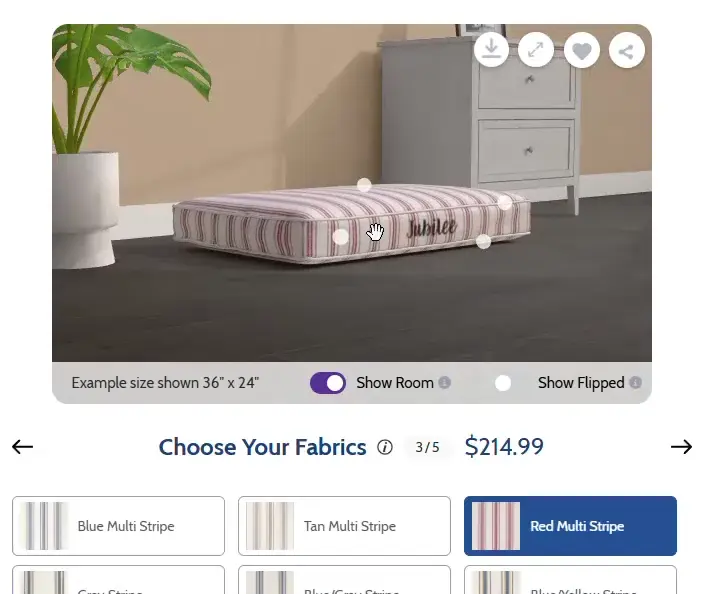
Task: Advance to next step arrow
Action: (x=681, y=447)
